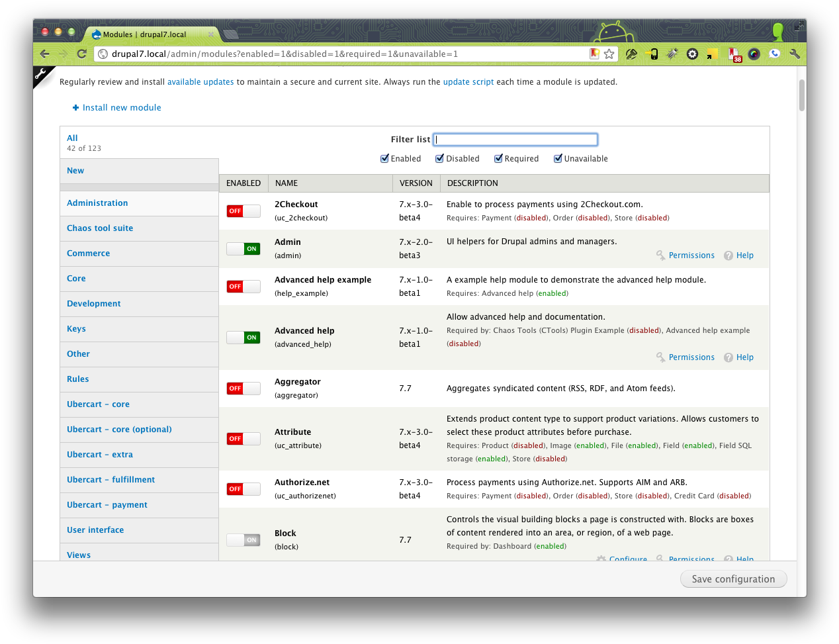Go back to the previous browser page
839x644 pixels.
[44, 54]
